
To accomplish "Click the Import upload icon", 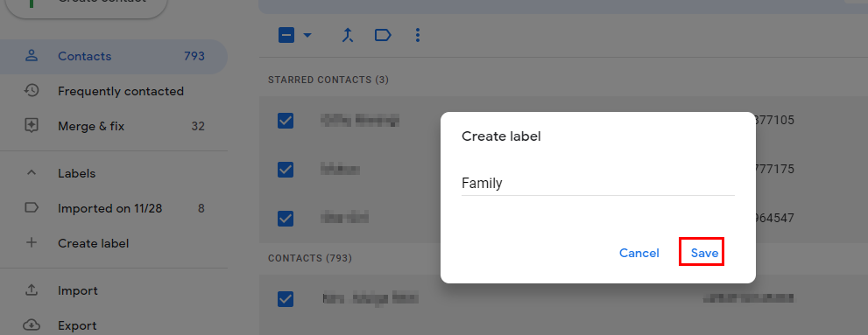I will 32,290.
